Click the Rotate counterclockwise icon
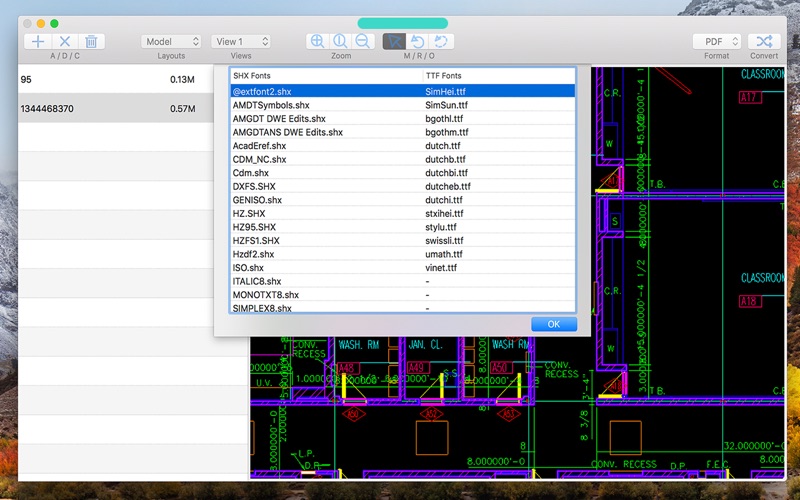 coord(418,41)
